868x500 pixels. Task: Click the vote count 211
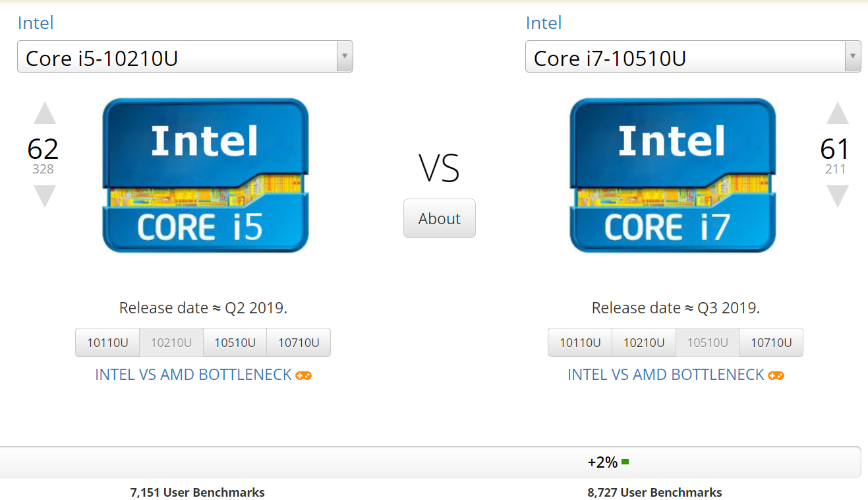coord(836,170)
